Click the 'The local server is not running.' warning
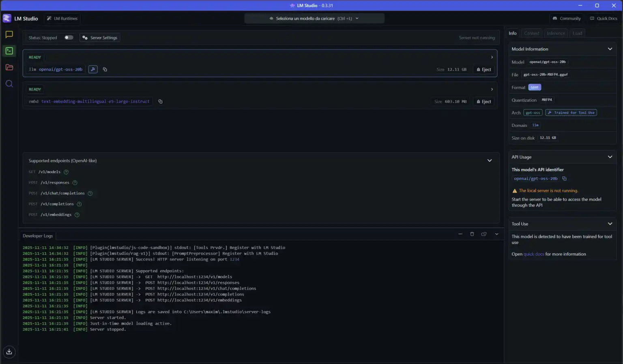 (548, 191)
